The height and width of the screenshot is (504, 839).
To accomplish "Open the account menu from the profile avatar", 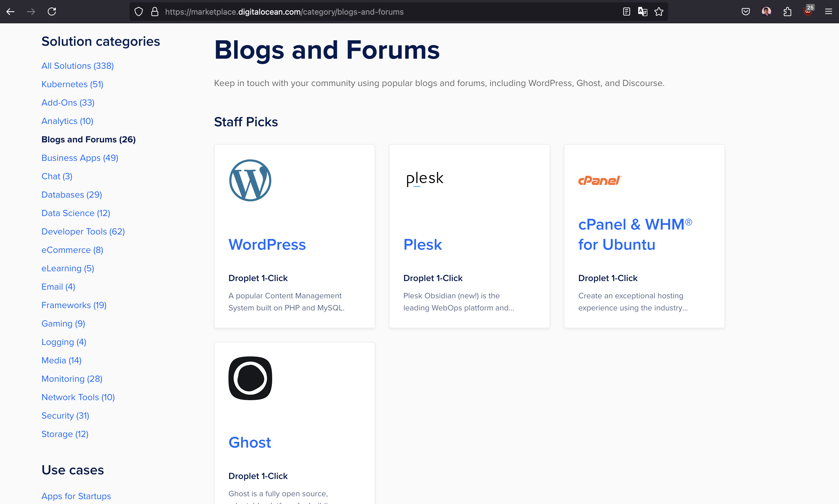I will coord(767,11).
